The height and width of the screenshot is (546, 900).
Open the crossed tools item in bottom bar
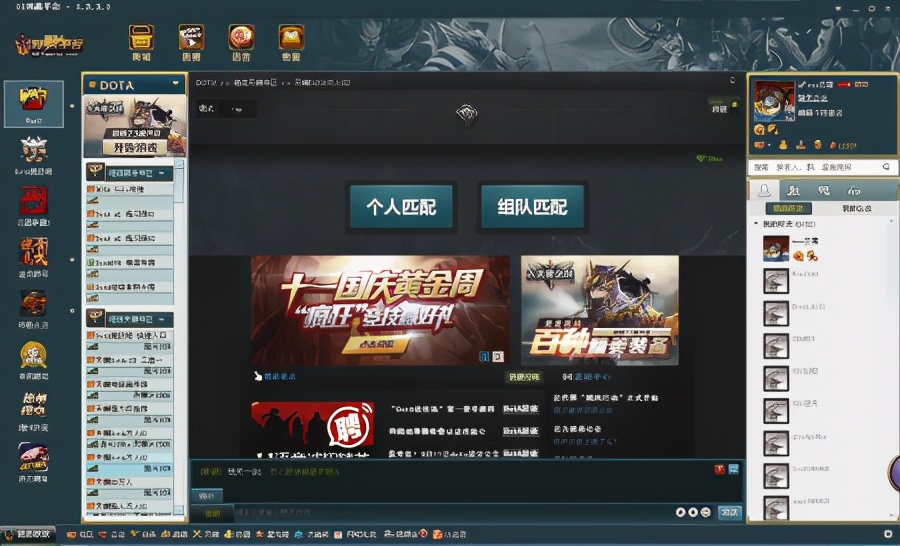click(206, 534)
